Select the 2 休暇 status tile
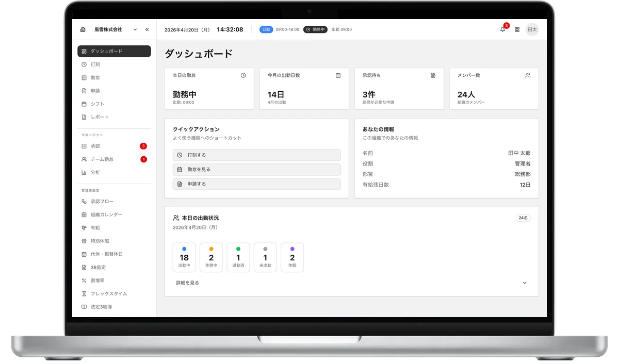Image resolution: width=619 pixels, height=364 pixels. pyautogui.click(x=292, y=257)
